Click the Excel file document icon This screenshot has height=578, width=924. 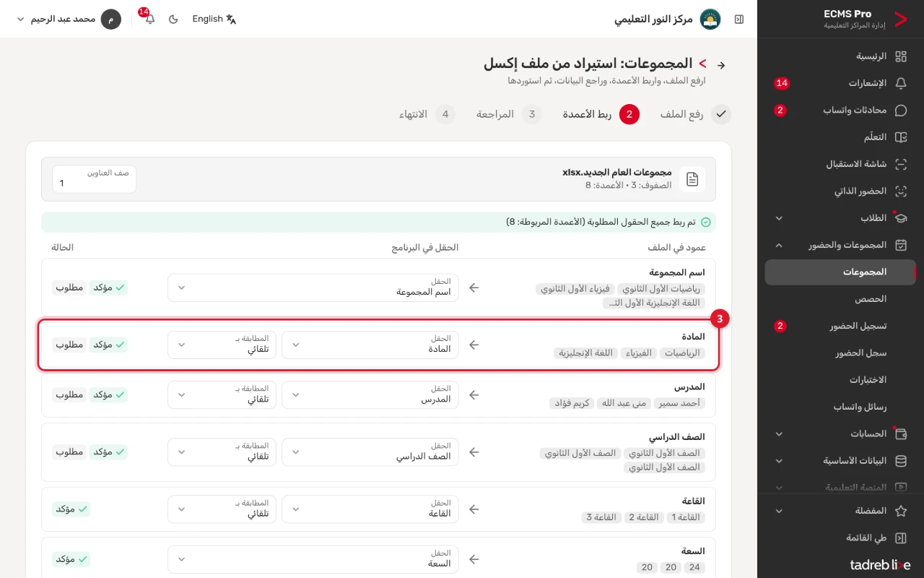[692, 179]
